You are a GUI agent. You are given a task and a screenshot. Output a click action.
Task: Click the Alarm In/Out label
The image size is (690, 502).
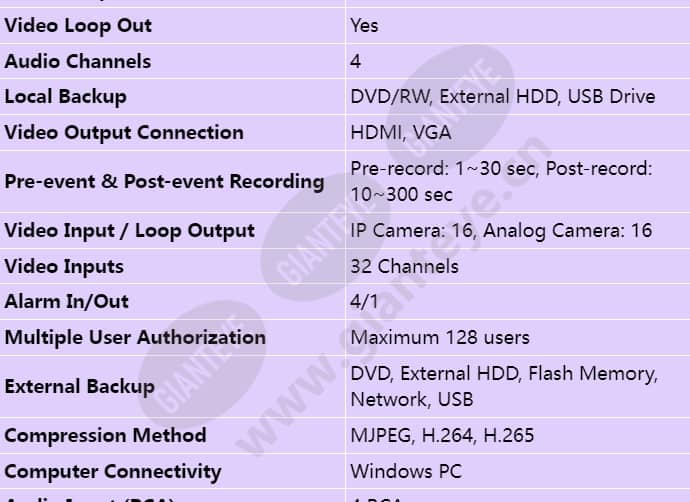point(66,302)
